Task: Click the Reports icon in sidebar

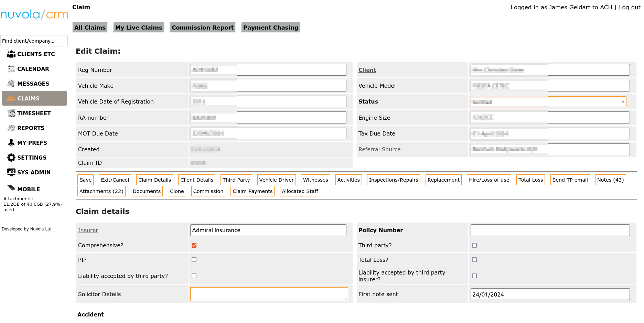Action: point(11,128)
